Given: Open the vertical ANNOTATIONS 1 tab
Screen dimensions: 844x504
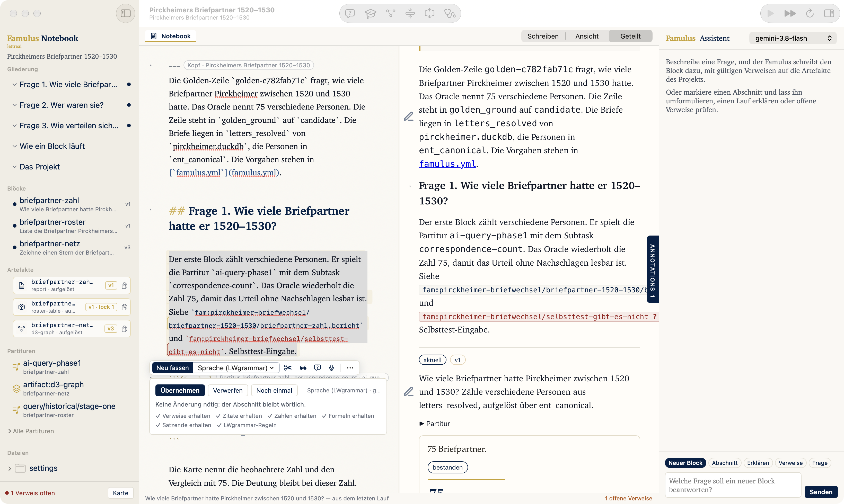Looking at the screenshot, I should tap(652, 269).
